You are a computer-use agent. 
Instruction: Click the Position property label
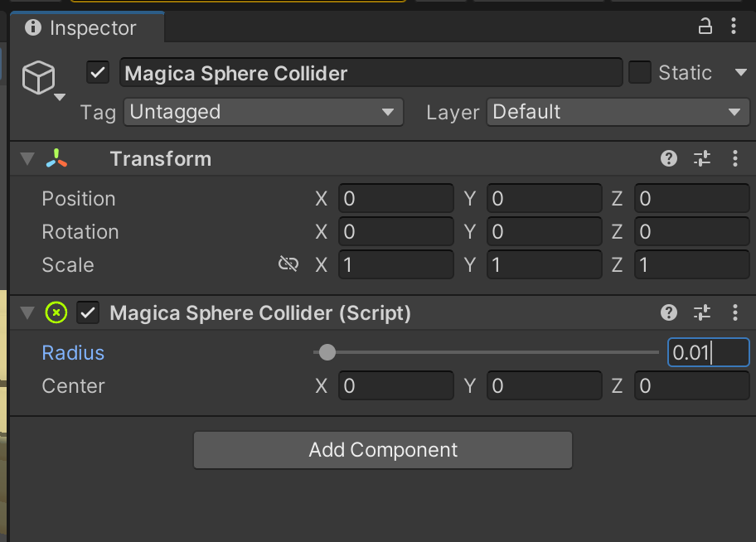[79, 199]
